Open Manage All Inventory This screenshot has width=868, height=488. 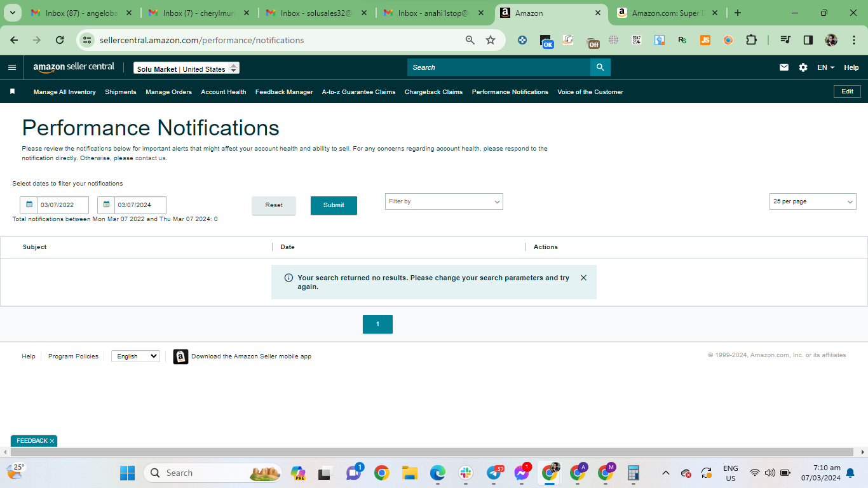click(x=65, y=92)
